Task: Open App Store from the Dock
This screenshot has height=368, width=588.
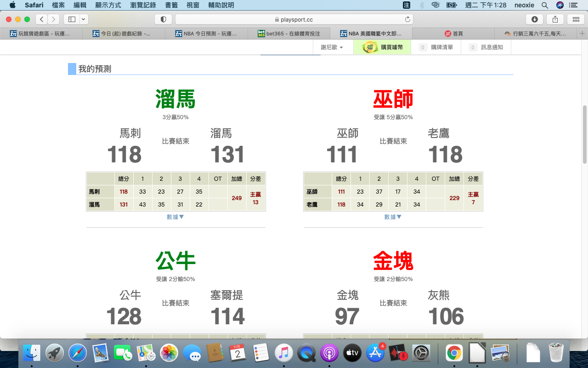Action: point(375,353)
